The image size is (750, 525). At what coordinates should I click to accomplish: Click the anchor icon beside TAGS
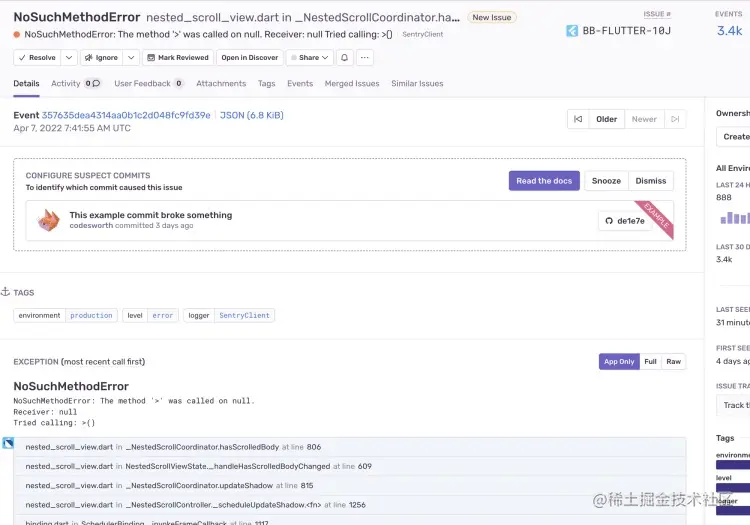5,292
